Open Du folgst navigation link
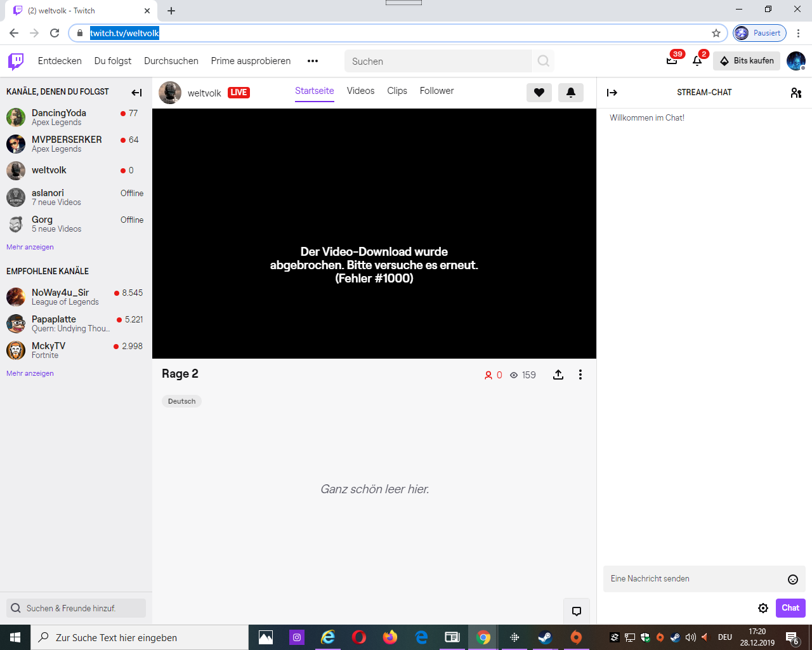The image size is (812, 650). coord(113,61)
